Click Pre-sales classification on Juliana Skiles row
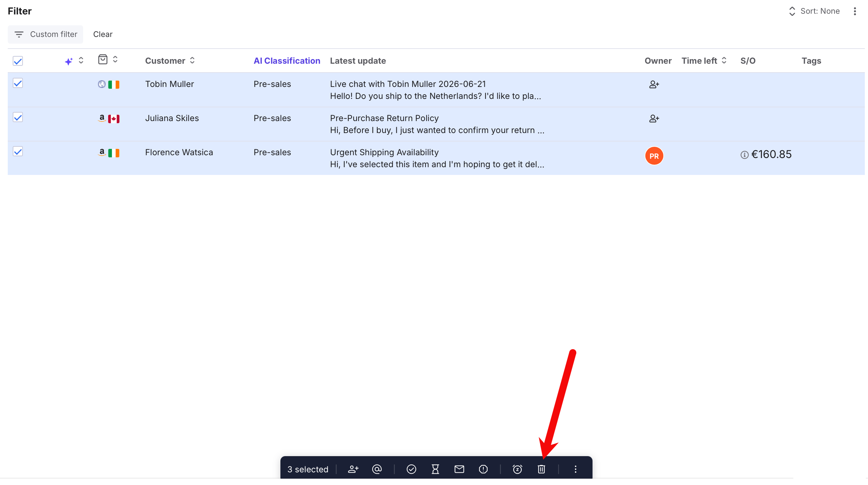This screenshot has height=485, width=868. pos(272,118)
